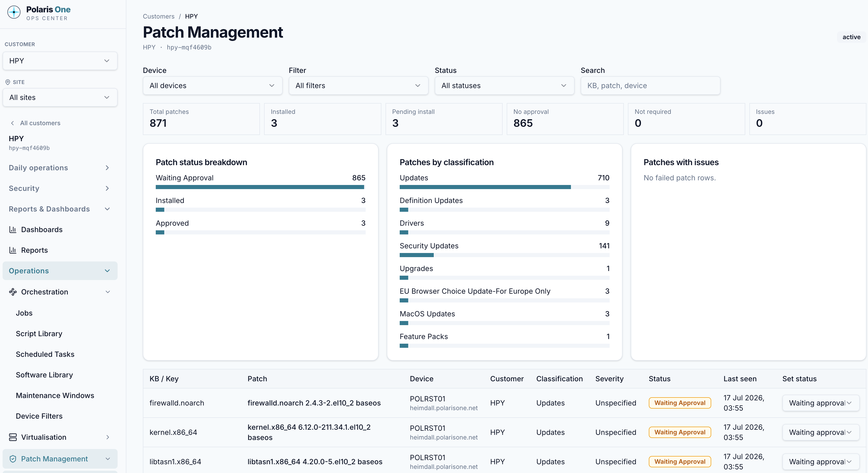Open Maintenance Windows in the sidebar
The height and width of the screenshot is (473, 868).
click(55, 395)
